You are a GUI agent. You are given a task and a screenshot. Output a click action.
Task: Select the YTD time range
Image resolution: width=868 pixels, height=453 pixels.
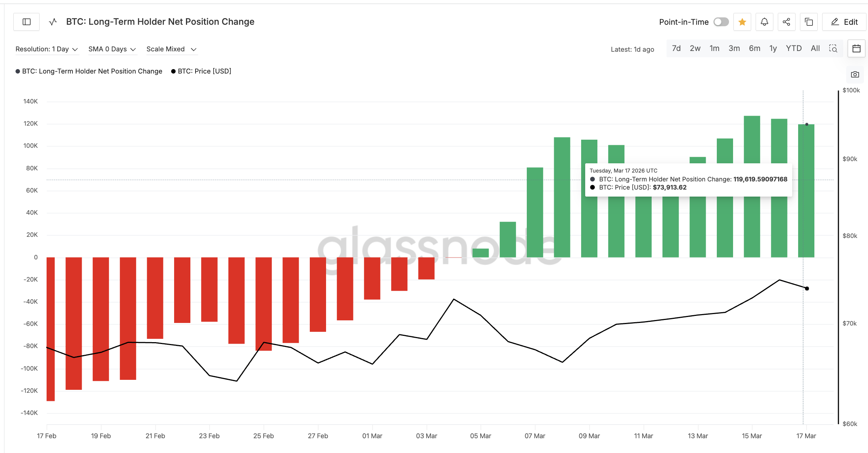tap(793, 48)
